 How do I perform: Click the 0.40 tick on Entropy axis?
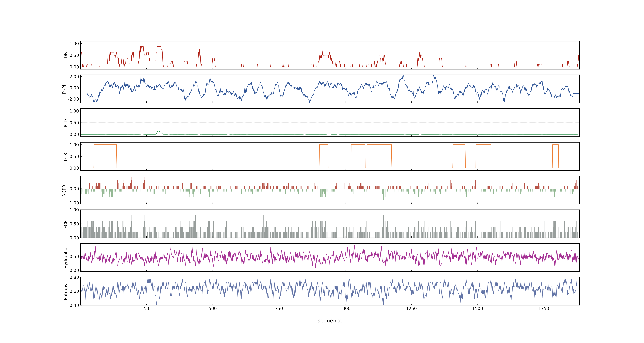pyautogui.click(x=74, y=305)
